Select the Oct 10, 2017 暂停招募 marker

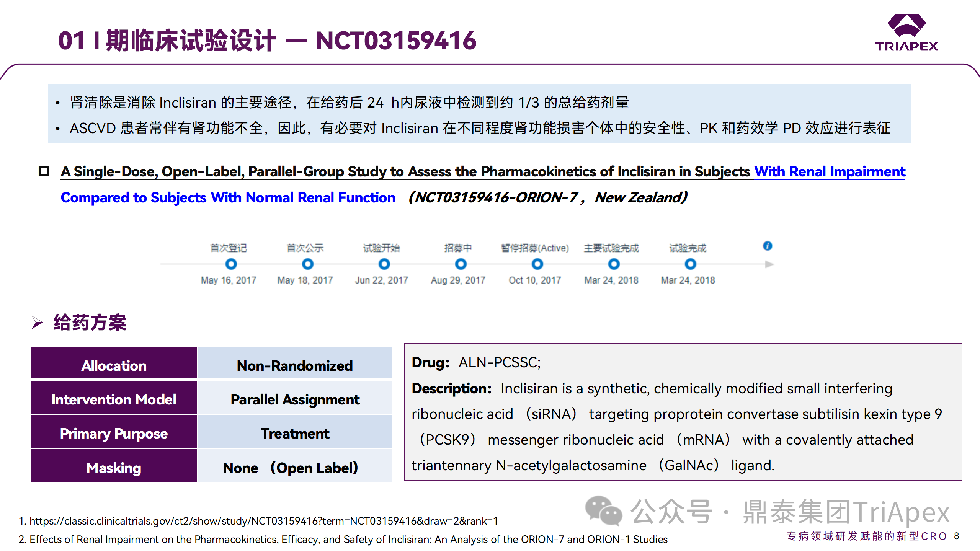point(537,264)
